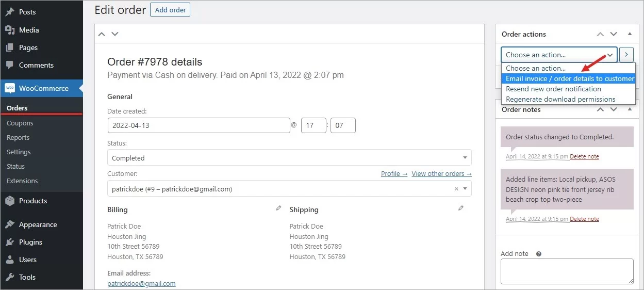Select Email invoice / order details to customer
Viewport: 644px width, 290px height.
[569, 78]
